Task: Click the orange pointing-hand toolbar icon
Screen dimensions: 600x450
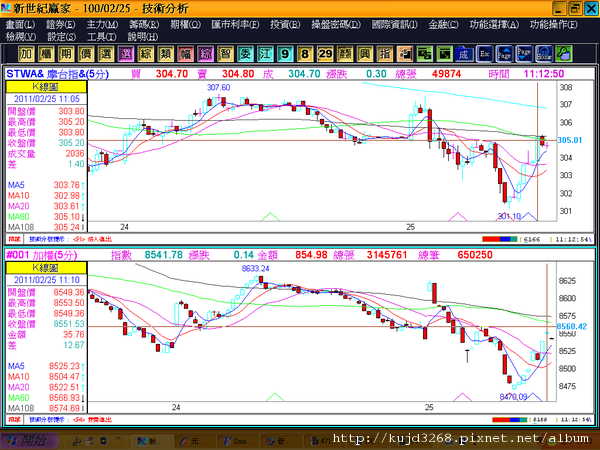Action: tap(404, 54)
